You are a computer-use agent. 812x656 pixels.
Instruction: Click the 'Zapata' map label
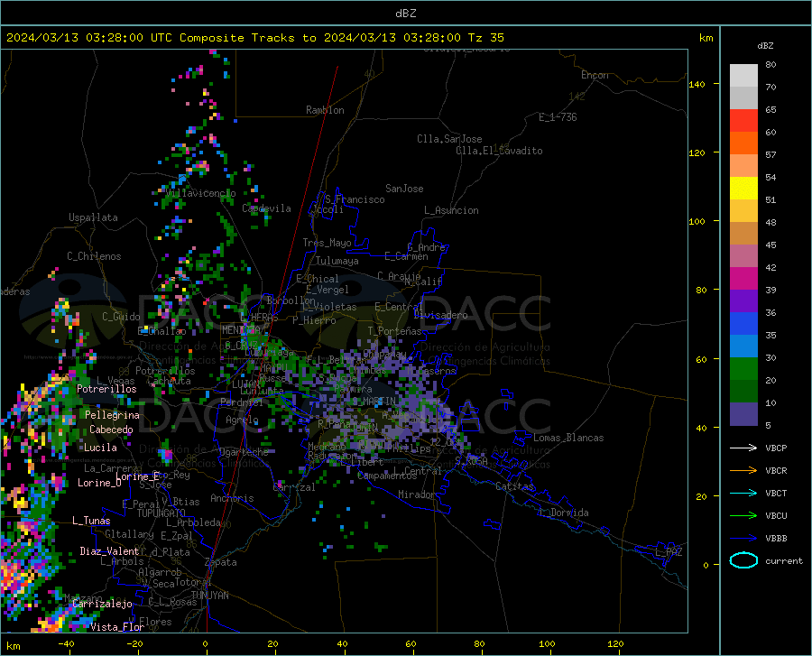(x=221, y=562)
